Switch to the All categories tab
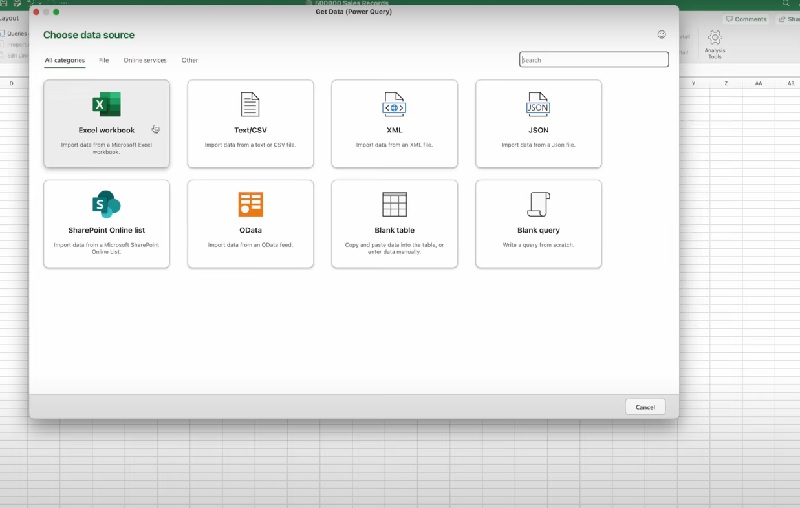 (65, 60)
